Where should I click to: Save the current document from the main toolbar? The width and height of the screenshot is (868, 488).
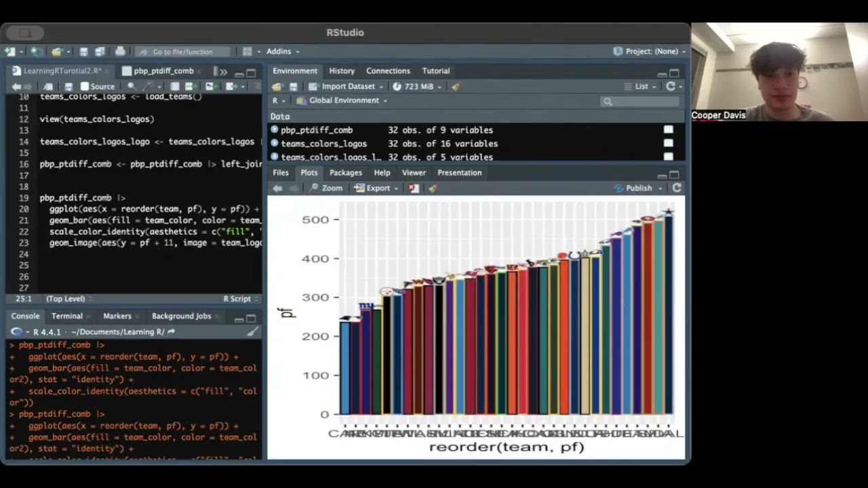click(x=83, y=52)
